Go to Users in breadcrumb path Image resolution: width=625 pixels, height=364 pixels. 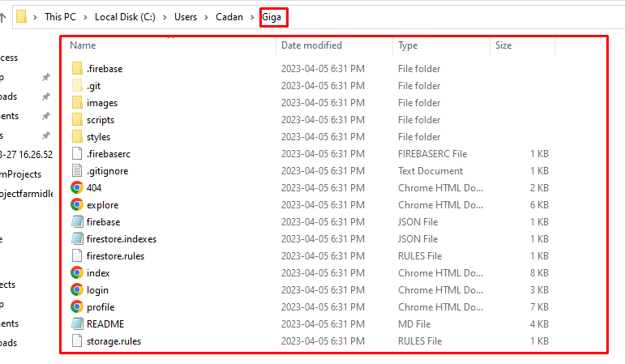(184, 16)
